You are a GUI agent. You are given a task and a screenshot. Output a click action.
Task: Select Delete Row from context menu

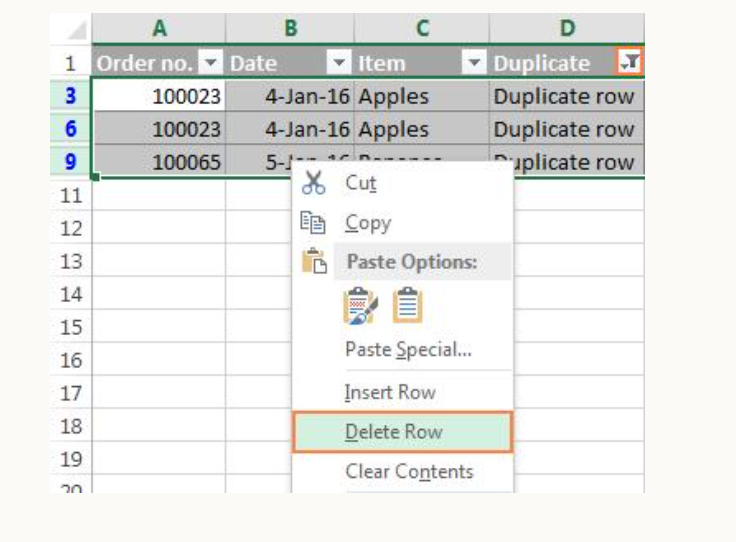pos(403,432)
